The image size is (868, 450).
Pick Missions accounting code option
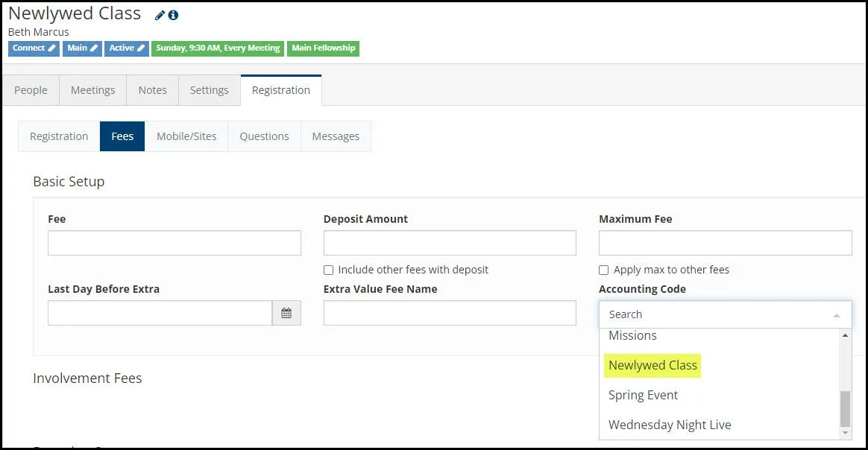(x=632, y=335)
